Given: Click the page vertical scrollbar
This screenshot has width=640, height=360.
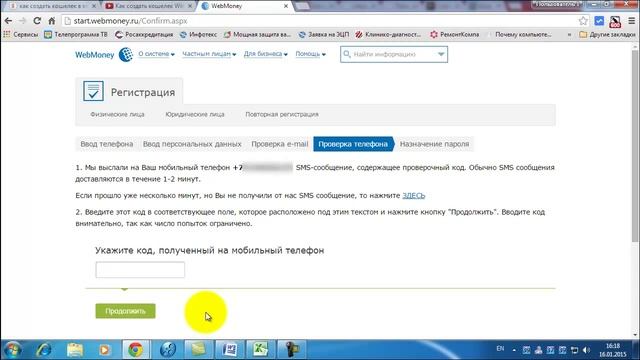Looking at the screenshot, I should pos(636,147).
